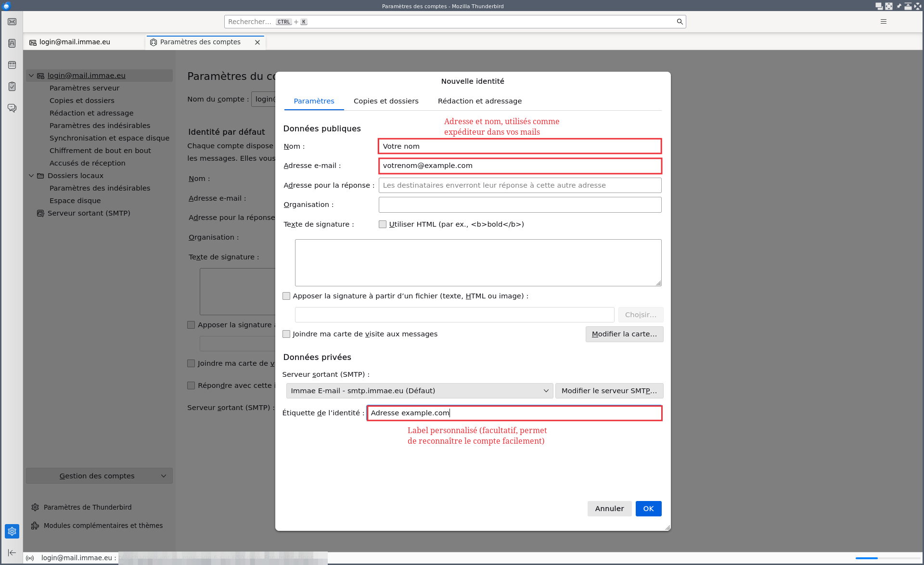
Task: Click the signature file path field
Action: coord(454,315)
